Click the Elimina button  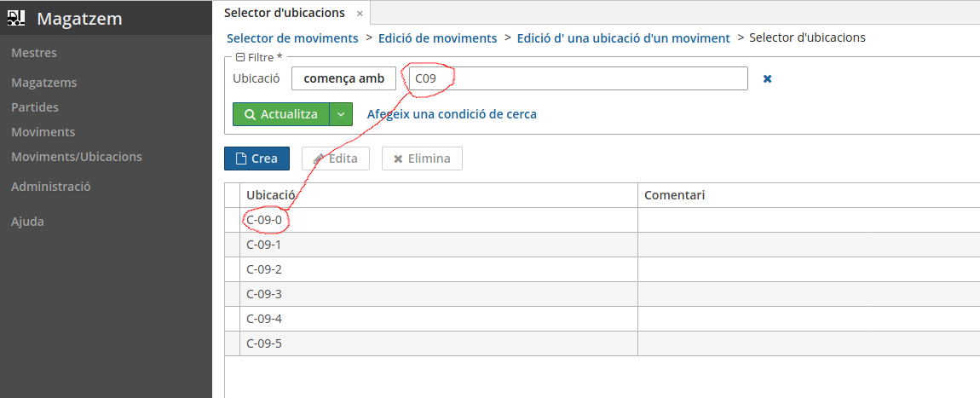coord(422,159)
